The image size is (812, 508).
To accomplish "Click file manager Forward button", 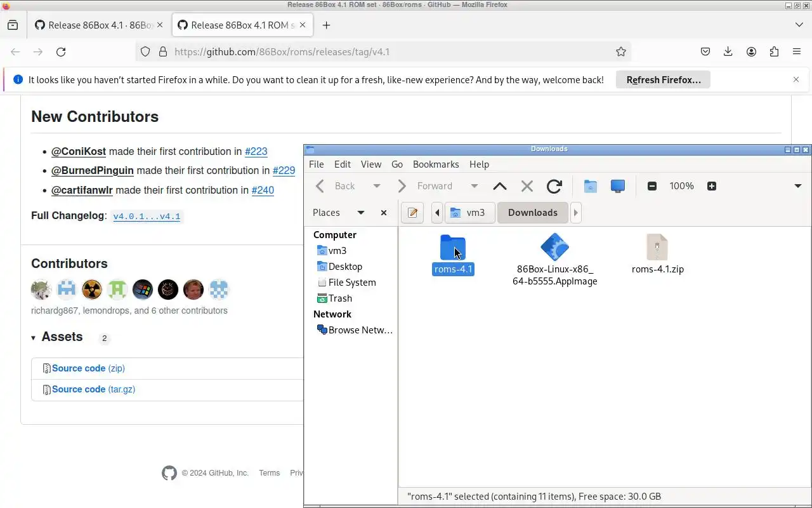I will tap(426, 186).
